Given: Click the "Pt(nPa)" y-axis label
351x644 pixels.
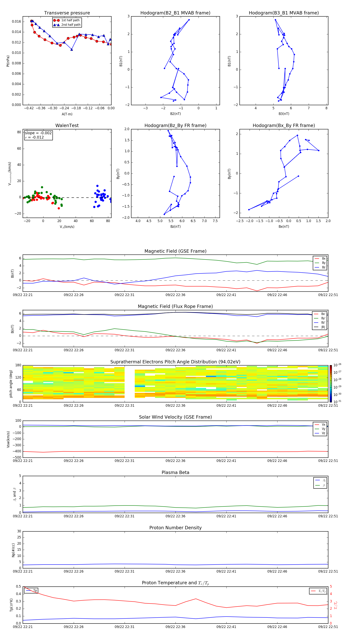Looking at the screenshot, I should 8,61.
